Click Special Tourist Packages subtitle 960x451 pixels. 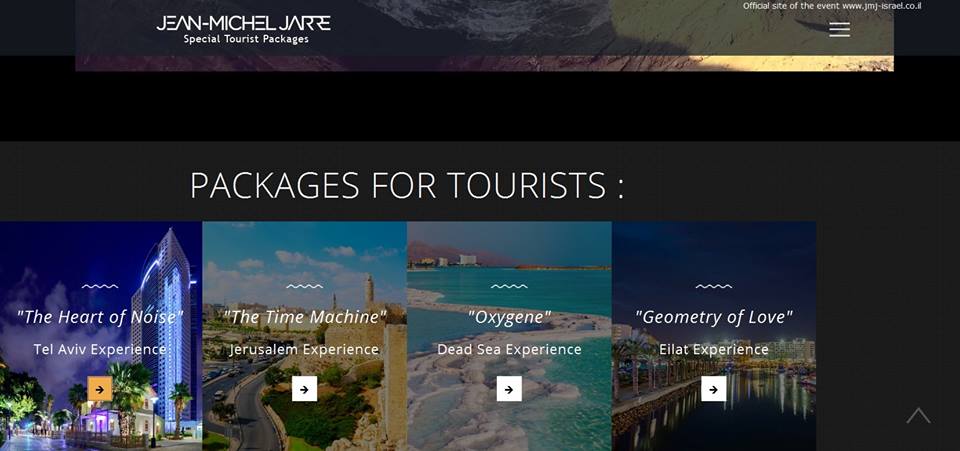click(246, 39)
